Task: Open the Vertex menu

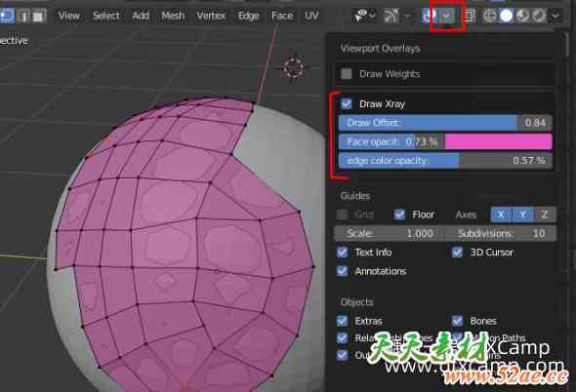Action: tap(211, 16)
